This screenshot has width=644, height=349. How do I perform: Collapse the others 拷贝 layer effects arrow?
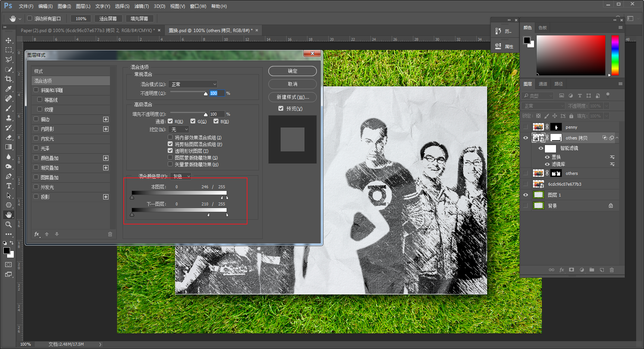(x=617, y=138)
